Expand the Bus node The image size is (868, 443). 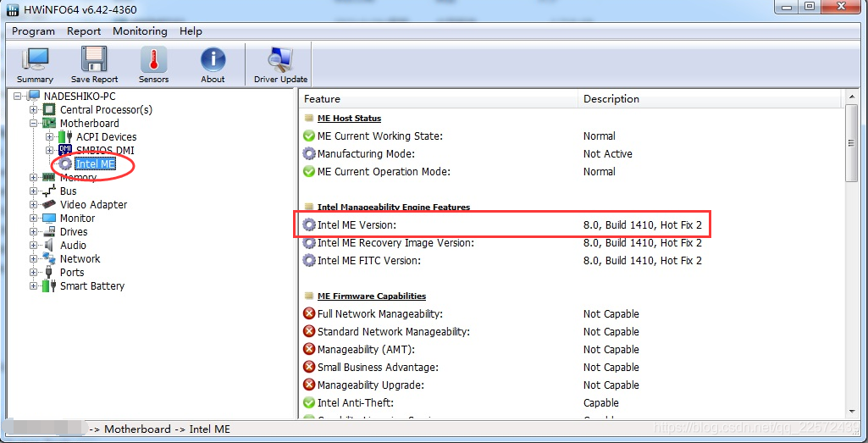pos(34,191)
